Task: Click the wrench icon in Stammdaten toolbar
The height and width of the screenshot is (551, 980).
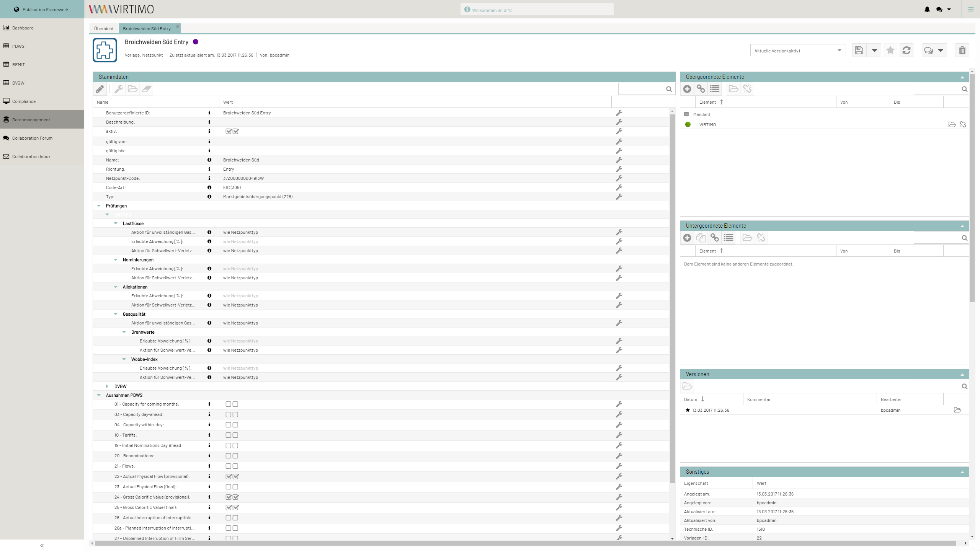Action: (x=119, y=89)
